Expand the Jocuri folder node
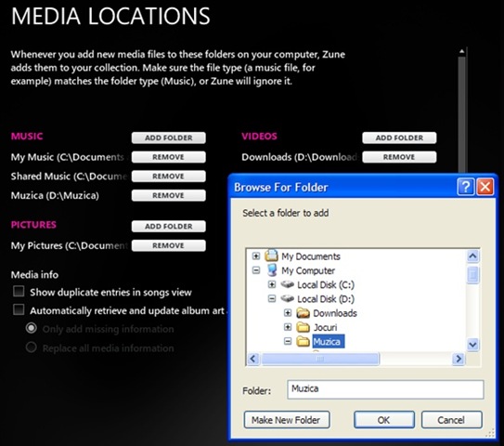The image size is (504, 446). pyautogui.click(x=288, y=327)
